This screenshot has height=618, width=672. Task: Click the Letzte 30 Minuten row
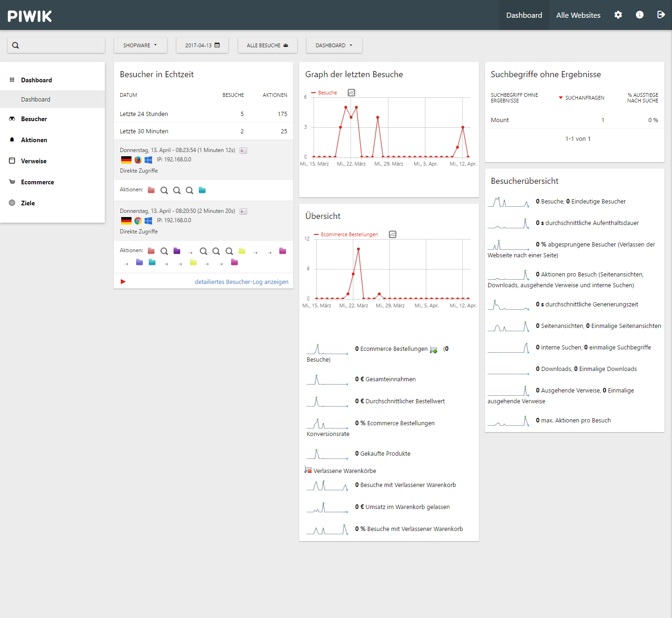pos(204,131)
